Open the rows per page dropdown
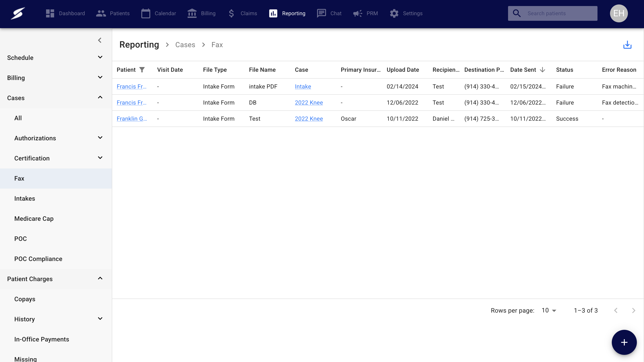This screenshot has height=362, width=644. (x=549, y=310)
